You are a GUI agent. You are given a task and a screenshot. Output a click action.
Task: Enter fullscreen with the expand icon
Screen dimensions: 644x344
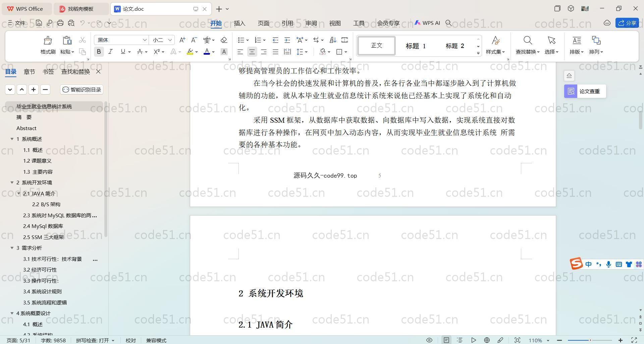(x=634, y=340)
